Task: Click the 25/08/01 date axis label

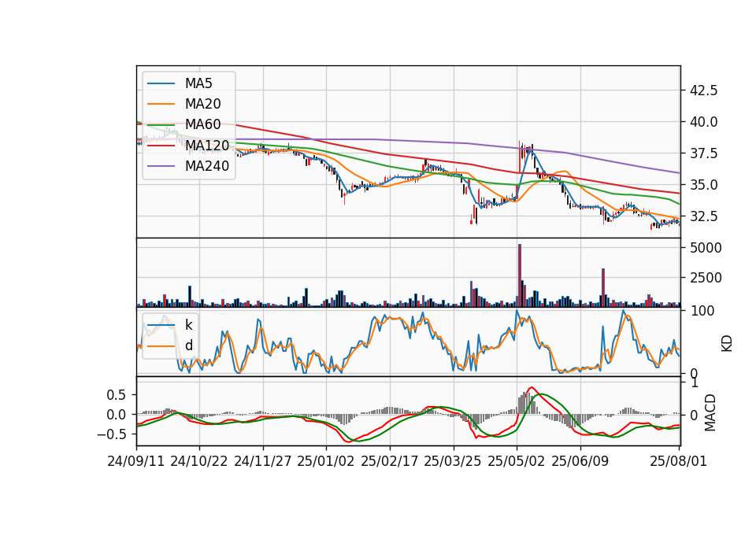Action: click(678, 461)
